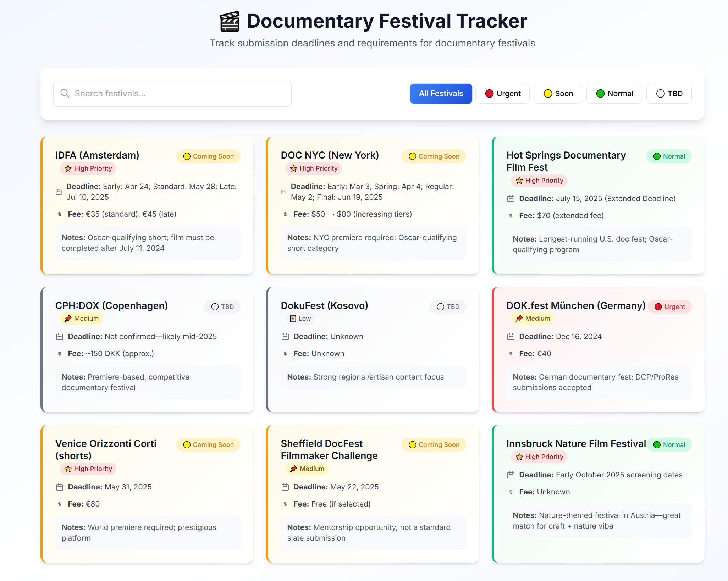Click the All Festivals filter button
This screenshot has width=728, height=581.
pyautogui.click(x=441, y=93)
